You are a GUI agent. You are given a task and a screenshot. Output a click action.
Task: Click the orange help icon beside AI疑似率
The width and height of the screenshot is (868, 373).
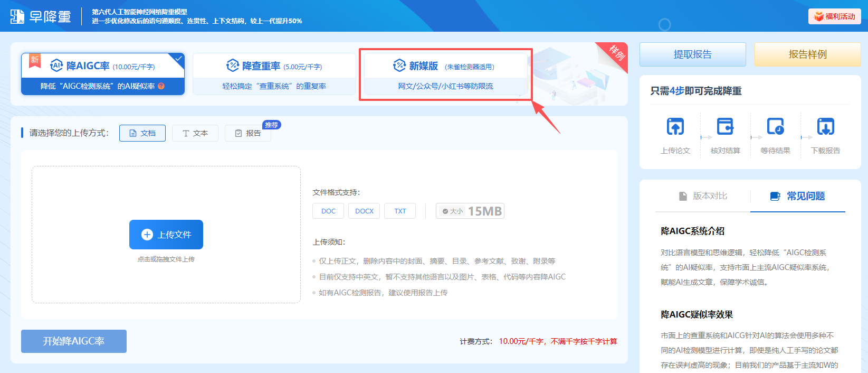coord(161,86)
